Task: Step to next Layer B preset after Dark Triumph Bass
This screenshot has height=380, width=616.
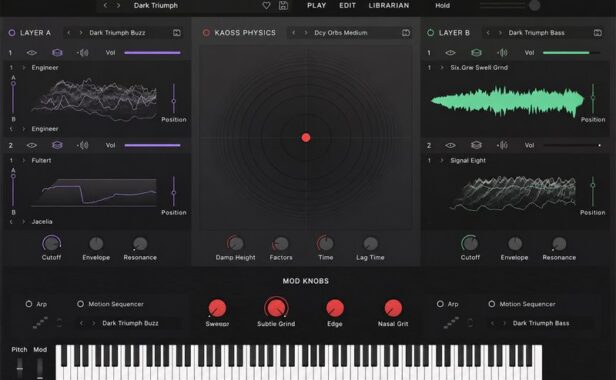Action: (500, 33)
